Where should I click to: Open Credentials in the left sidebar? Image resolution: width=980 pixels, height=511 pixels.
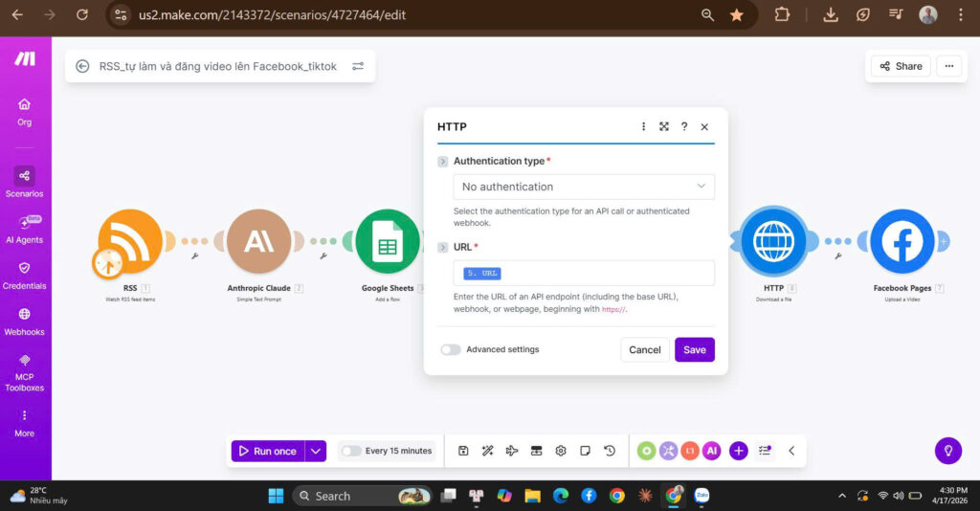pyautogui.click(x=24, y=275)
